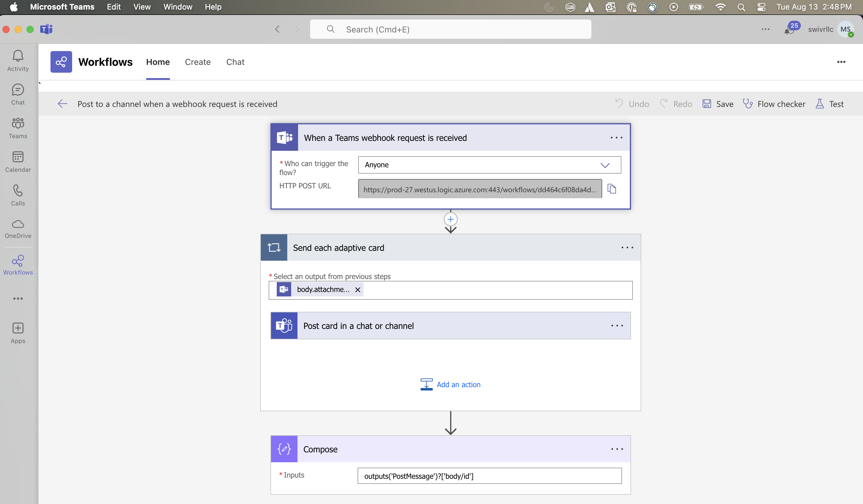Select Workflows in the left sidebar
Image resolution: width=863 pixels, height=504 pixels.
(x=18, y=265)
